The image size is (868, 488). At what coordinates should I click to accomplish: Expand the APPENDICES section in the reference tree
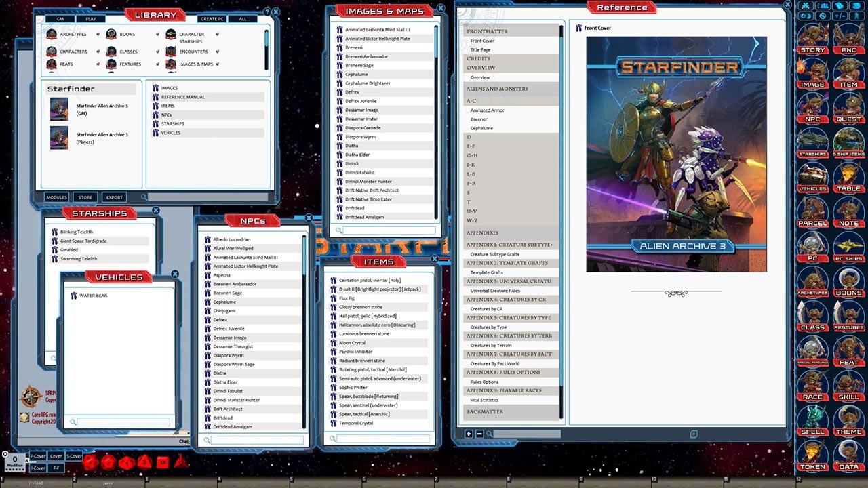point(483,233)
